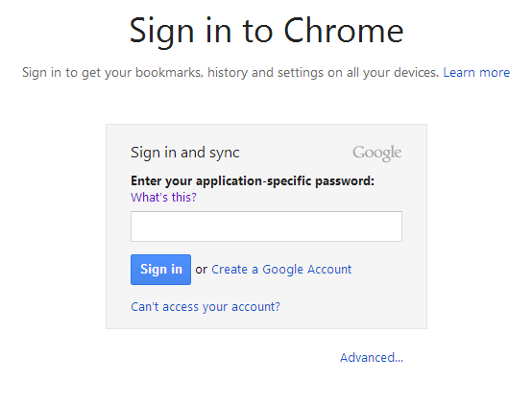The height and width of the screenshot is (405, 532).
Task: Select the word 'Account' in create link
Action: click(x=329, y=270)
